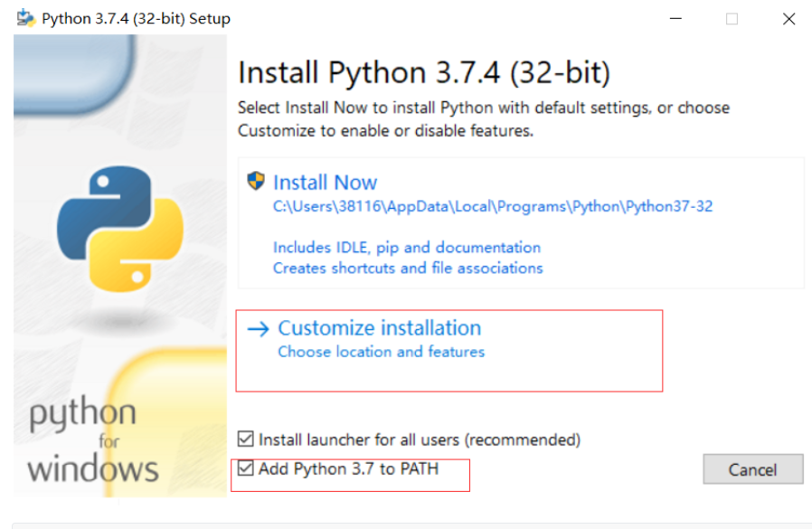The width and height of the screenshot is (812, 529).
Task: Toggle Add Python 3.7 to PATH checkbox
Action: 245,468
